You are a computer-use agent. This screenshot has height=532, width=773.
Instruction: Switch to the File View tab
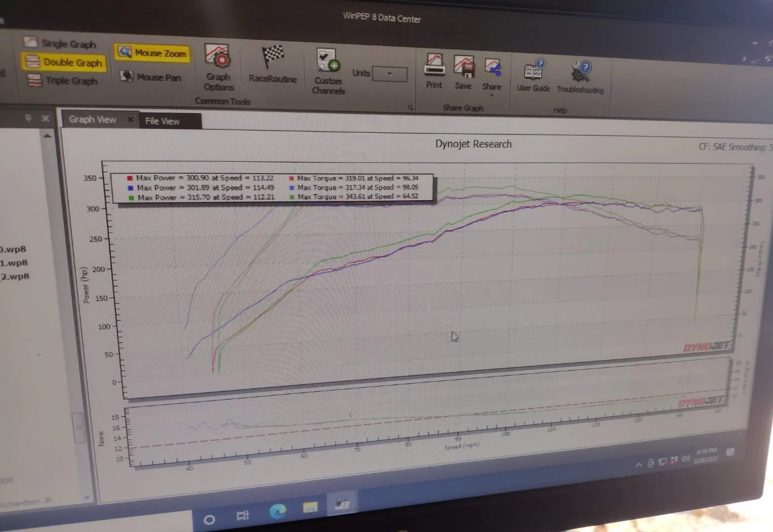(162, 121)
